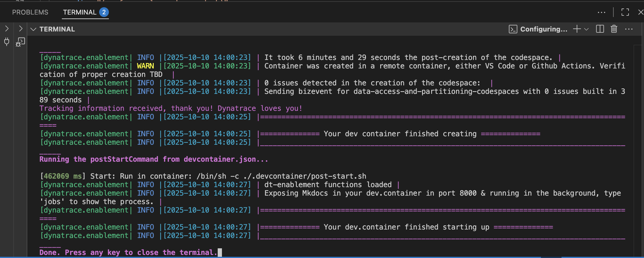Expand the leftmost right-pointing chevron
Screen dimensions: 644x258
pyautogui.click(x=7, y=29)
